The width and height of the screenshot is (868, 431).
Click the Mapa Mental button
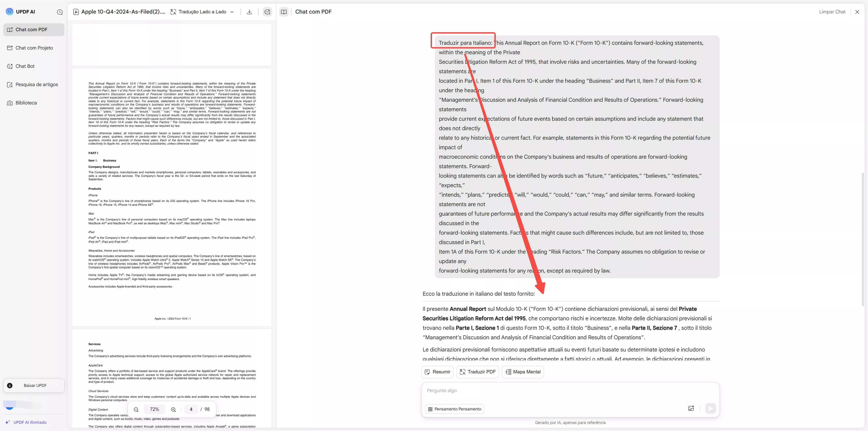pyautogui.click(x=523, y=372)
